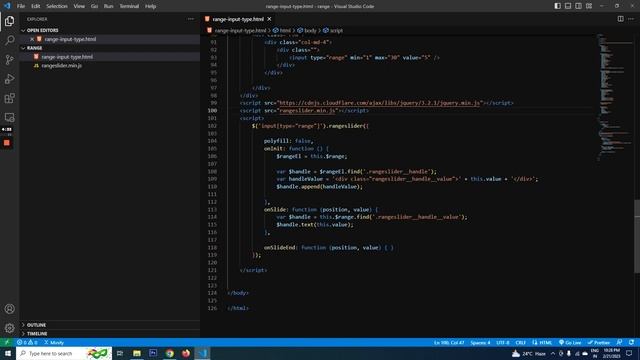Toggle the primary side bar layout icon
This screenshot has width=640, height=360.
click(x=558, y=6)
